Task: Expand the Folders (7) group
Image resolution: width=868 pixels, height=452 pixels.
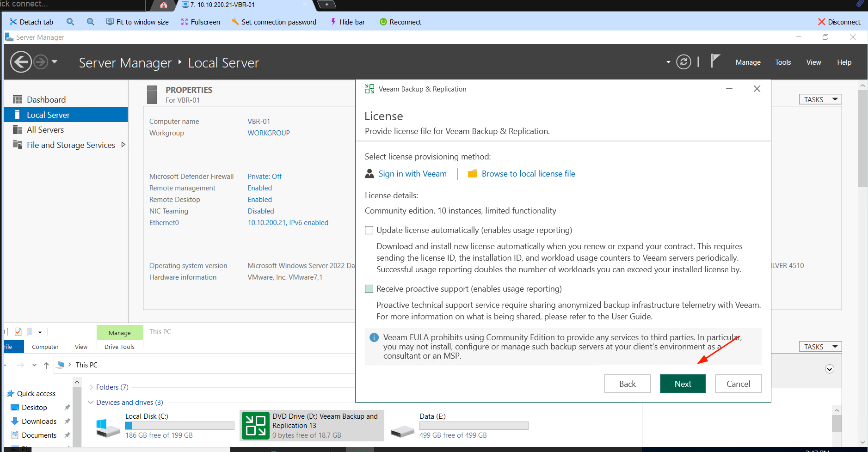Action: 91,387
